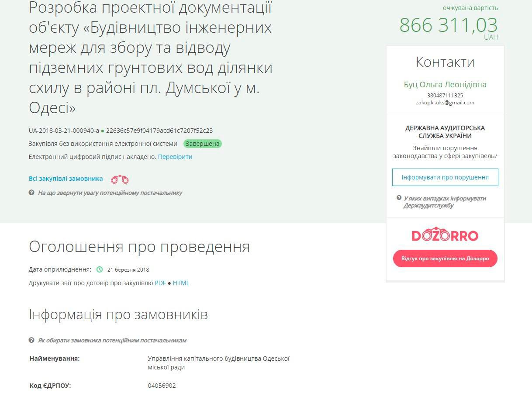Expand 'На що звернути увагу потенційному постачальнику' hint

110,193
